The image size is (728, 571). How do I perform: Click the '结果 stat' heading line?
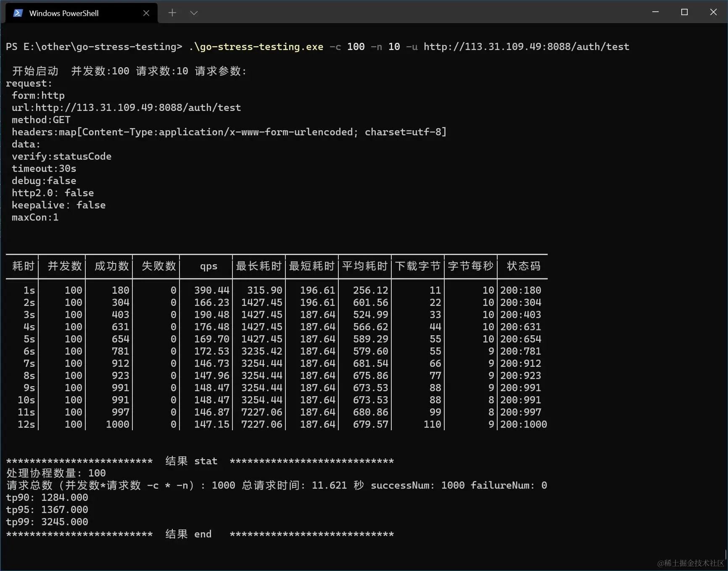pos(200,461)
